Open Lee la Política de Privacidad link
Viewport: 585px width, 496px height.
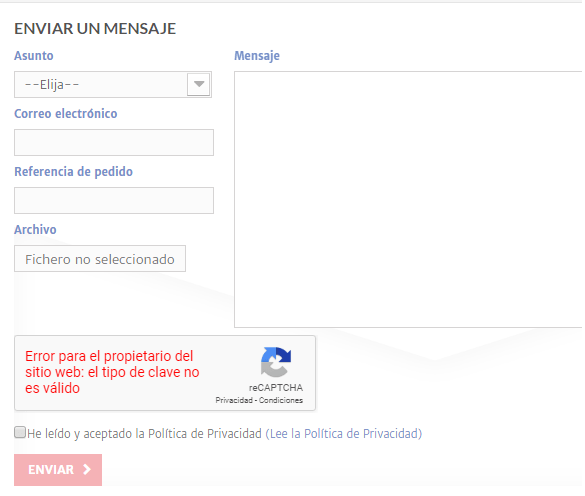tap(344, 433)
